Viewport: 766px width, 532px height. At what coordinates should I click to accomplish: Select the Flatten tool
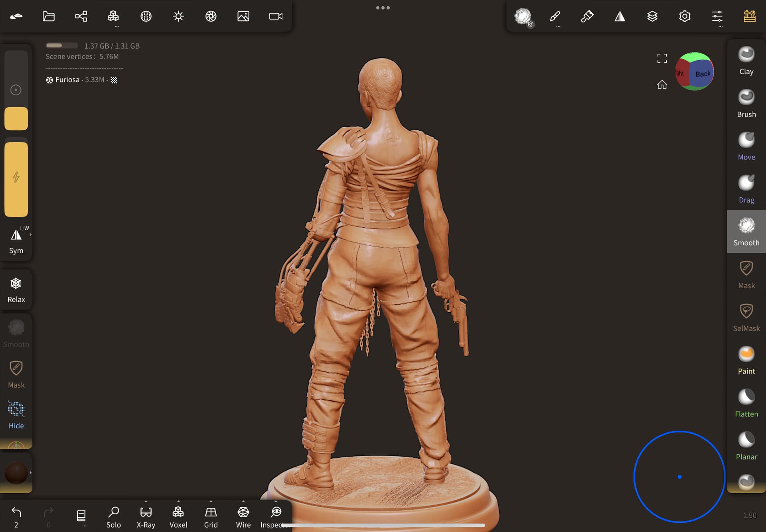point(746,403)
